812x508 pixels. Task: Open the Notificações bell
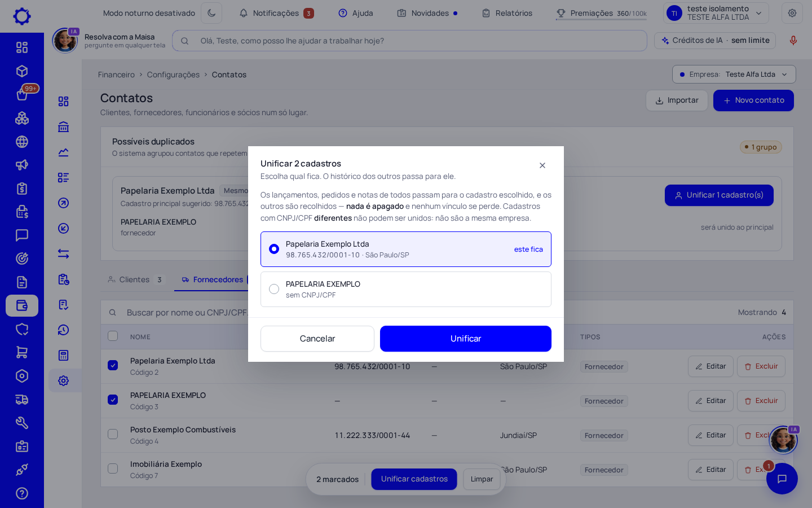pos(276,13)
